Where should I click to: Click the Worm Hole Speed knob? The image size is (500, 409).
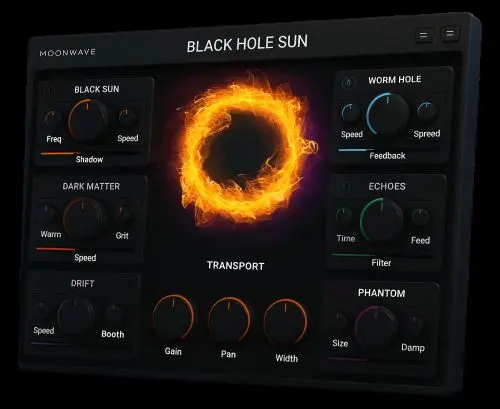[350, 113]
